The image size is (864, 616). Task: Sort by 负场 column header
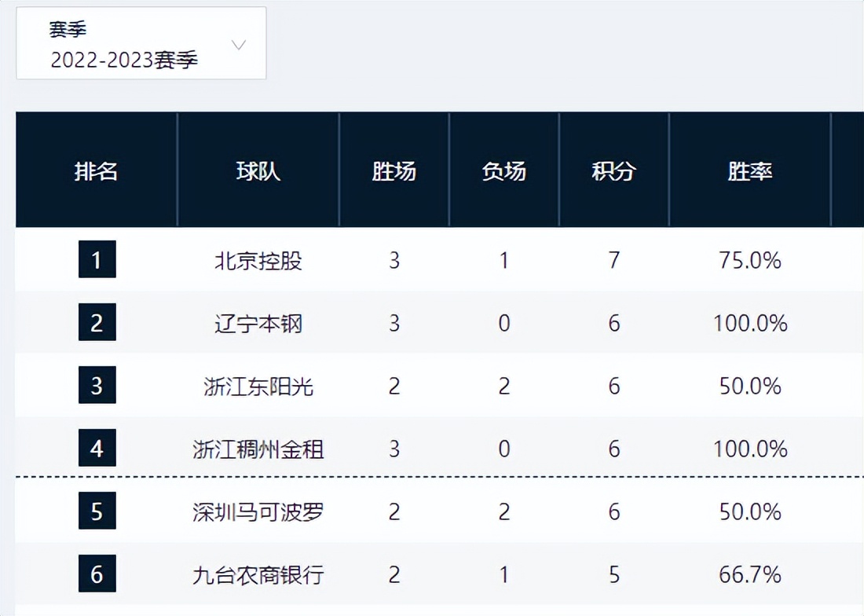504,170
